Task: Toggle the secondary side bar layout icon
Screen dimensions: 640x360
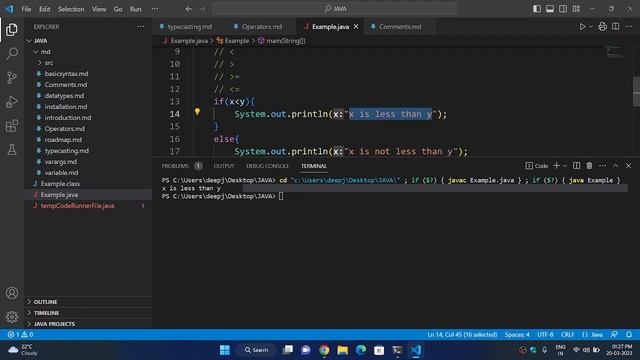Action: (563, 9)
